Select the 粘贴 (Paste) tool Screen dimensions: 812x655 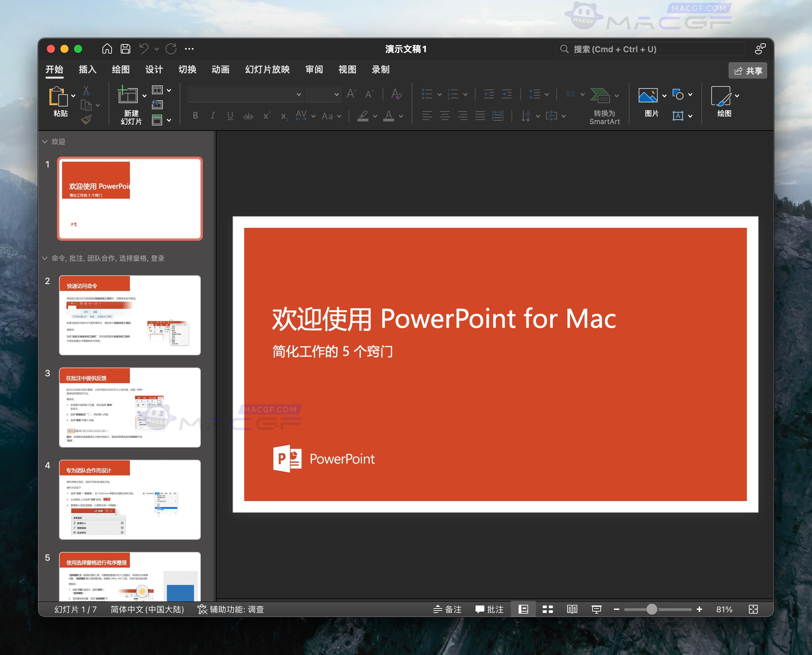pyautogui.click(x=59, y=102)
